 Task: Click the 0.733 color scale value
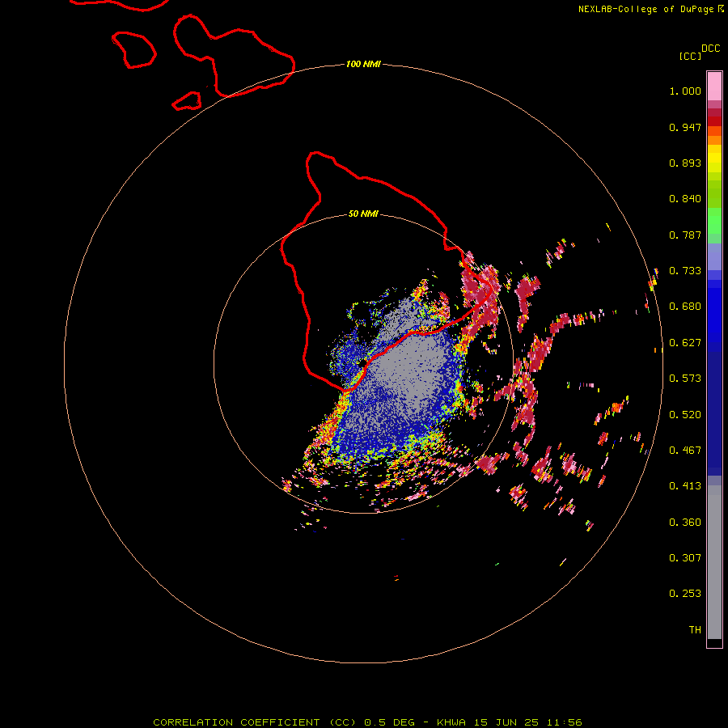[685, 271]
